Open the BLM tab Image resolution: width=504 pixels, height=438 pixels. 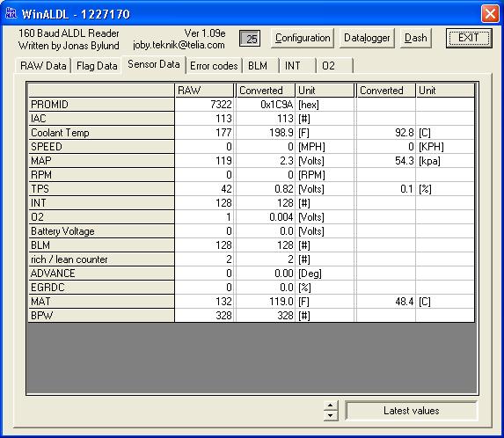pyautogui.click(x=260, y=66)
